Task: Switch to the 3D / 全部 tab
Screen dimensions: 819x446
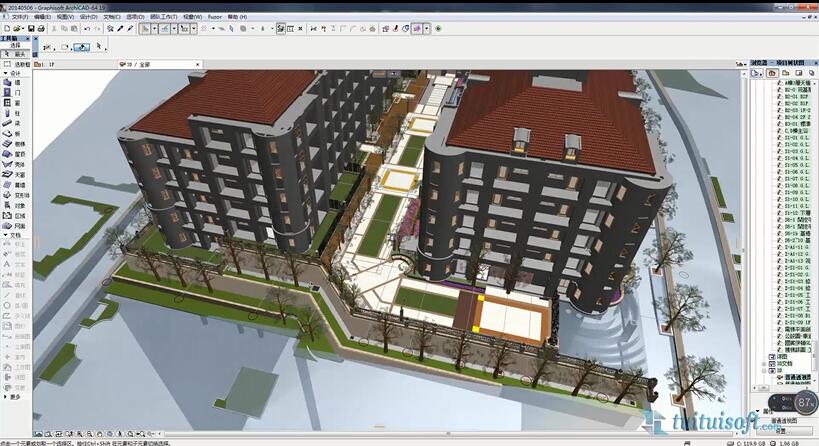Action: [135, 63]
